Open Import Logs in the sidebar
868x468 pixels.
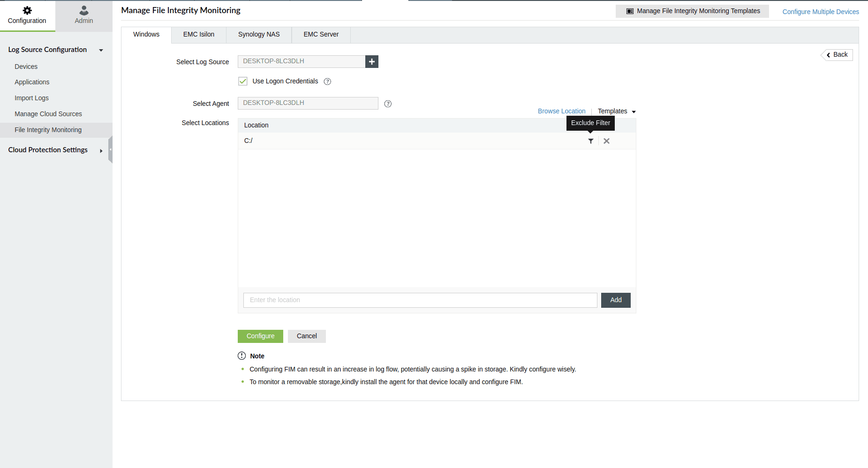point(31,98)
